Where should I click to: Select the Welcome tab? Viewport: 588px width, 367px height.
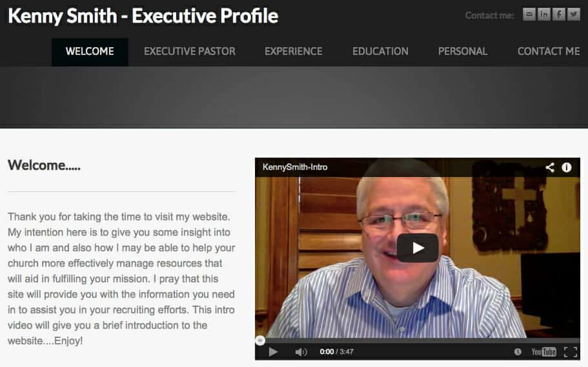[90, 52]
